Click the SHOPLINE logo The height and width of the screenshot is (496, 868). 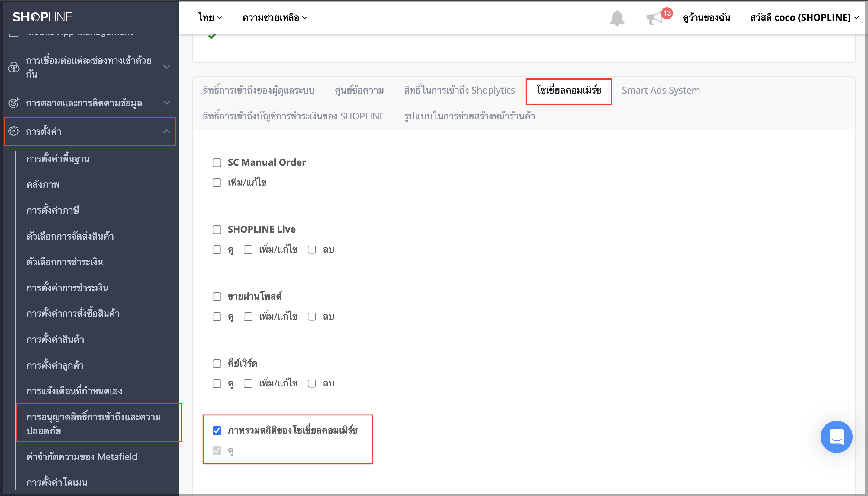[42, 17]
